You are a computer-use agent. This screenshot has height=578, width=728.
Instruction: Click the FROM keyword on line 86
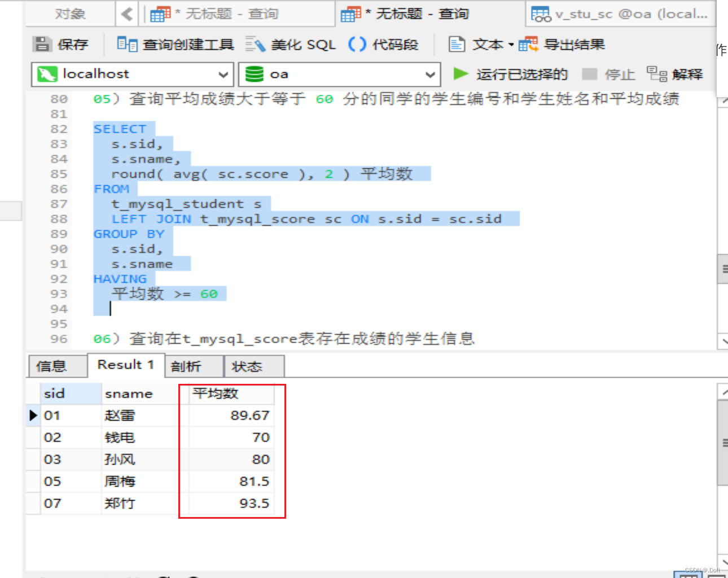pyautogui.click(x=111, y=189)
